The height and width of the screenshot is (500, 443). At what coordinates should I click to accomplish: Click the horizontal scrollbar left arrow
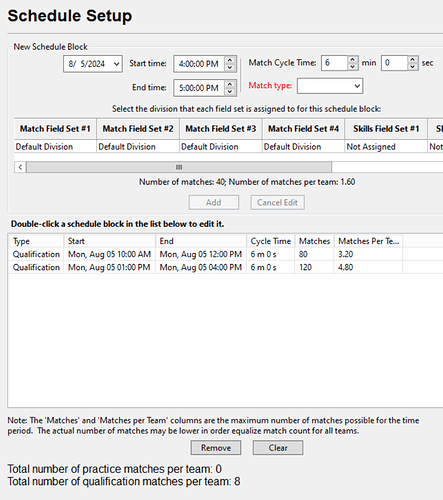20,167
